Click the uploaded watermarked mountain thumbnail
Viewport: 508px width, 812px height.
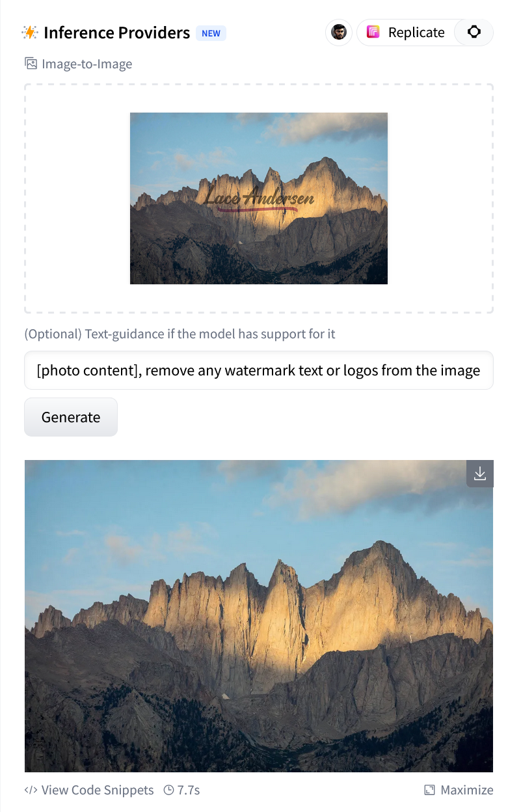click(259, 198)
